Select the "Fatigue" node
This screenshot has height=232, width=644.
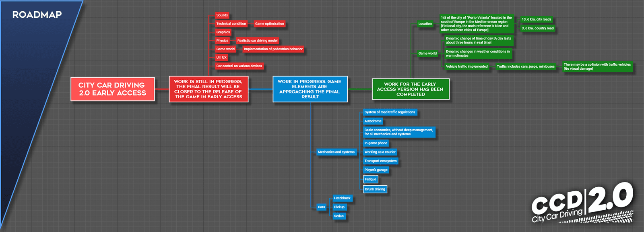coord(371,179)
